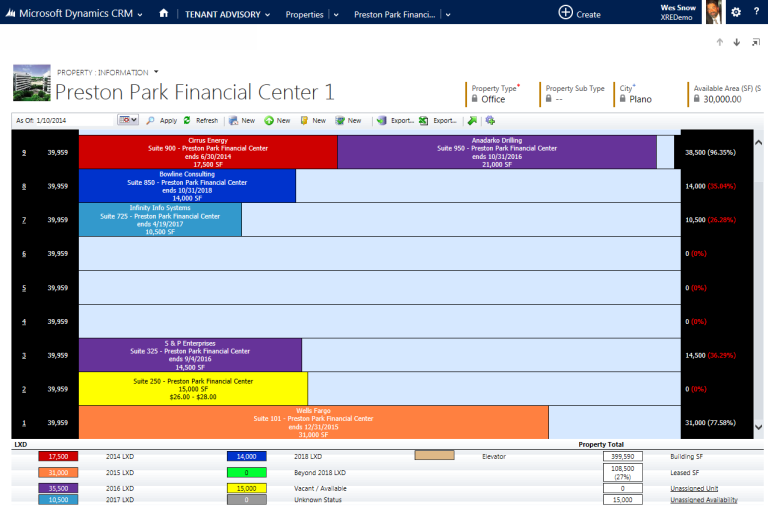Image resolution: width=768 pixels, height=507 pixels.
Task: Click the orange 2015 LXD swatch
Action: point(58,473)
